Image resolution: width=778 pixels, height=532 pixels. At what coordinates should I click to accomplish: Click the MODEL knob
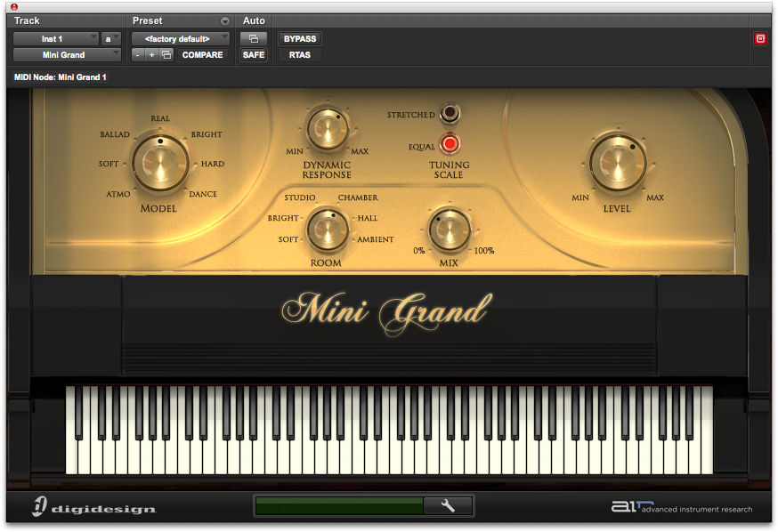pos(159,164)
